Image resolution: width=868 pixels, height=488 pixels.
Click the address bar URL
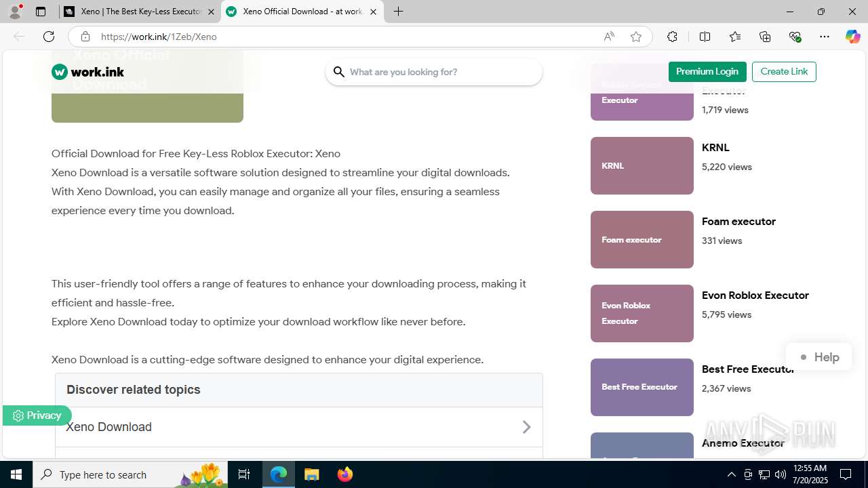(x=159, y=37)
